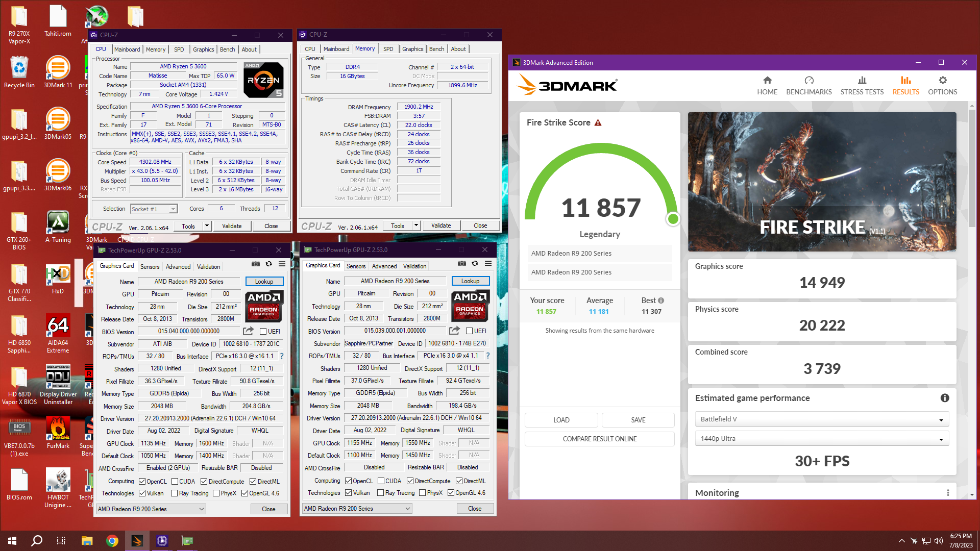Viewport: 980px width, 551px height.
Task: Refresh the left GPU-Z window
Action: [x=268, y=264]
